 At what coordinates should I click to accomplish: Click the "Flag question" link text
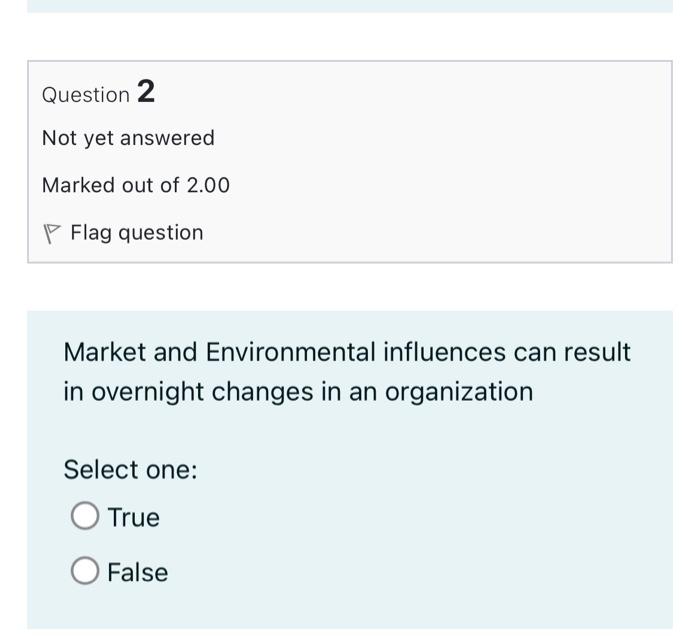(136, 233)
